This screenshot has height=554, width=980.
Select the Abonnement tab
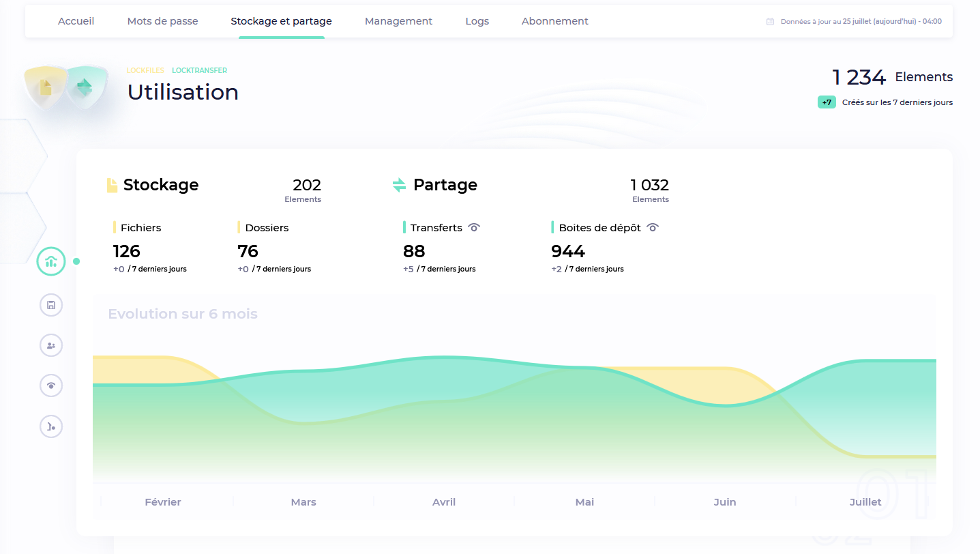[554, 21]
